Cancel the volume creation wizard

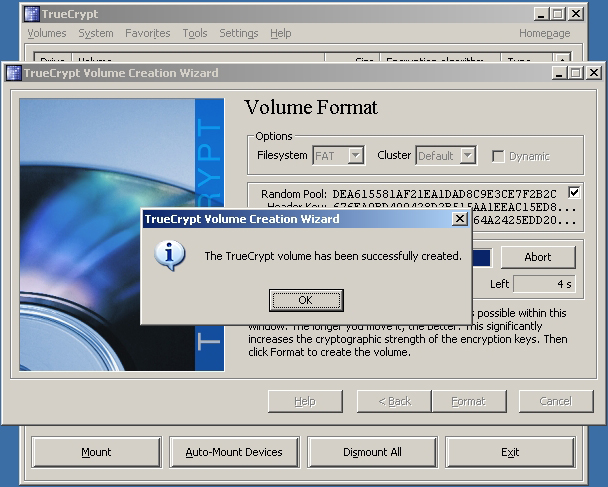(x=556, y=401)
